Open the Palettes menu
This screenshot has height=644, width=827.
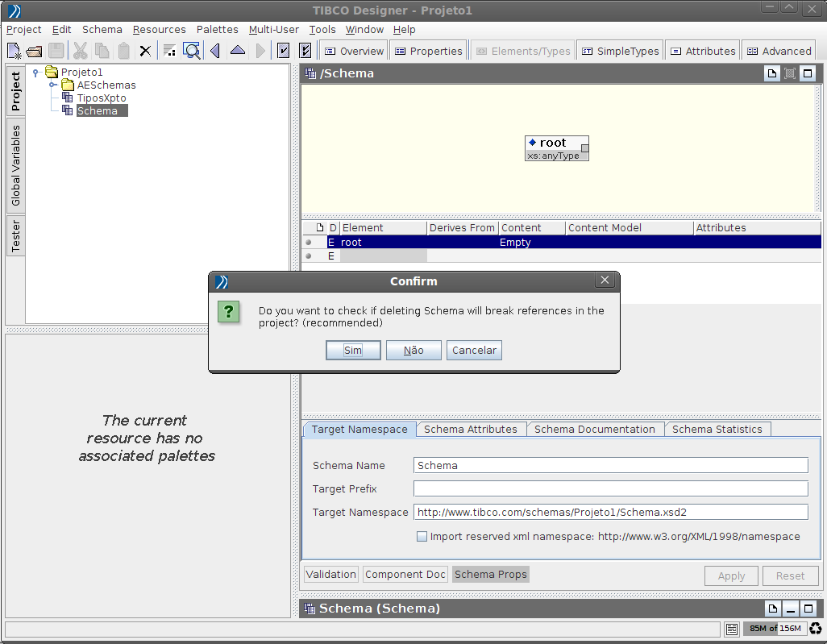point(217,29)
